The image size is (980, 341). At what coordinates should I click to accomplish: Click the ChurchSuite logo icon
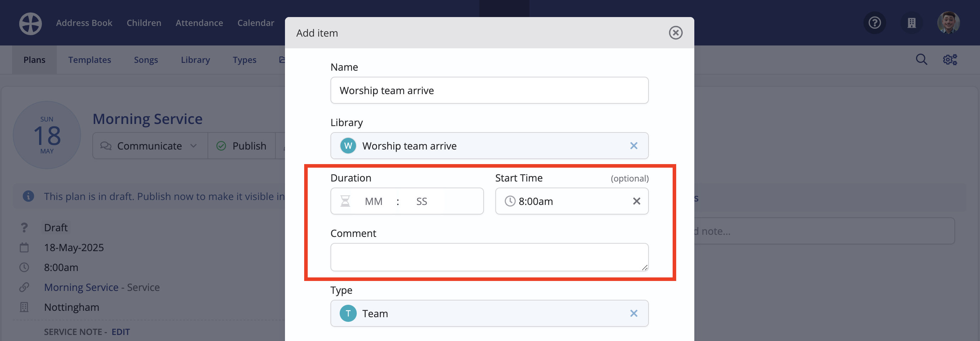point(31,23)
